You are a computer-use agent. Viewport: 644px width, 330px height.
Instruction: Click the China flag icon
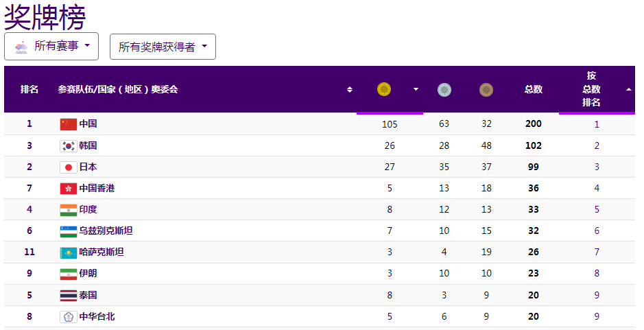pyautogui.click(x=68, y=124)
